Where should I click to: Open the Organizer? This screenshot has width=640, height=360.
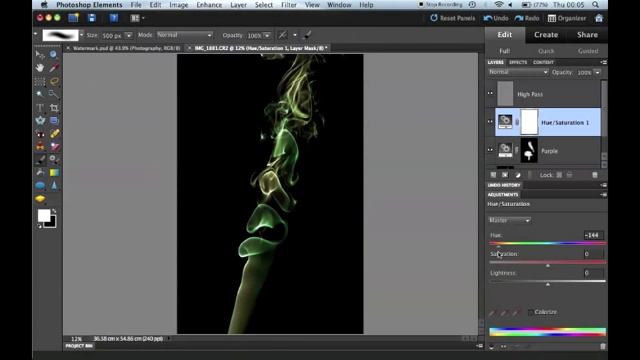click(567, 18)
